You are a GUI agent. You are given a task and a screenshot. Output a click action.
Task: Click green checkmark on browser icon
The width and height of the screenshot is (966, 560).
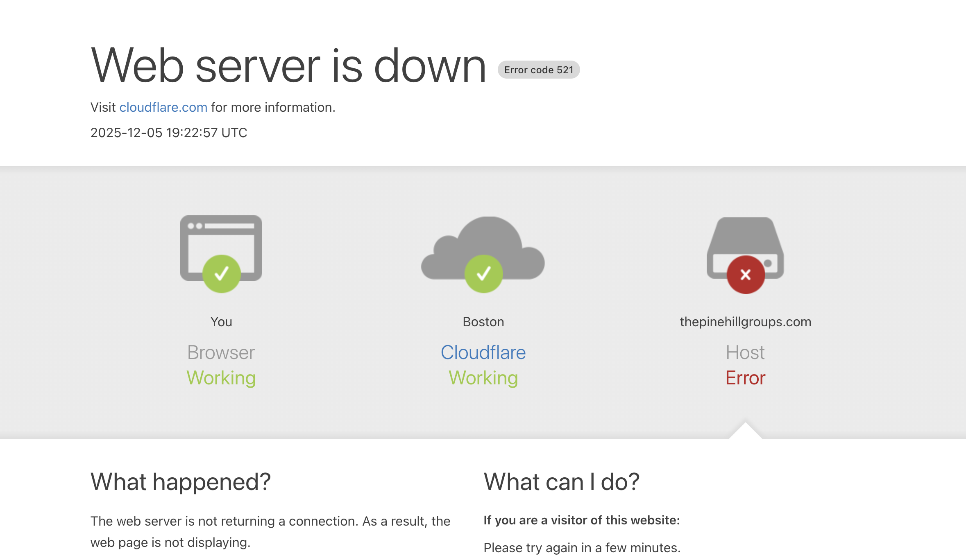pos(221,273)
